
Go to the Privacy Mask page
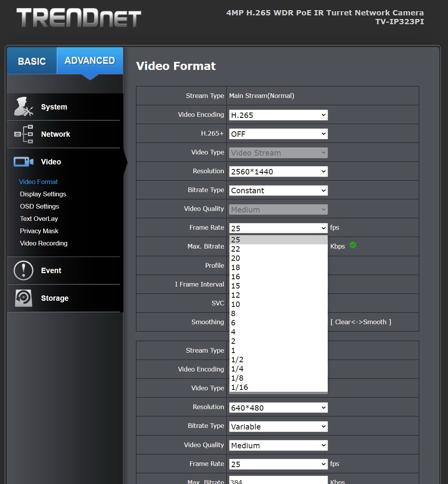pyautogui.click(x=39, y=231)
